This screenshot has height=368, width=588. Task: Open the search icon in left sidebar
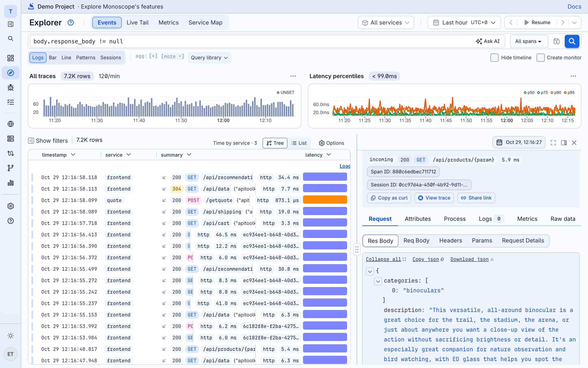click(10, 38)
